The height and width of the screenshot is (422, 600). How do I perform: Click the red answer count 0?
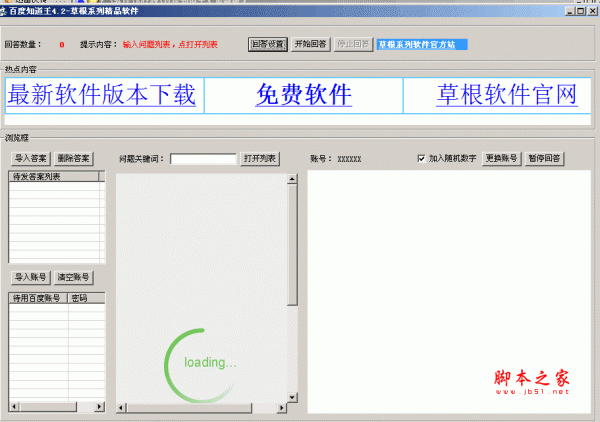(x=62, y=45)
